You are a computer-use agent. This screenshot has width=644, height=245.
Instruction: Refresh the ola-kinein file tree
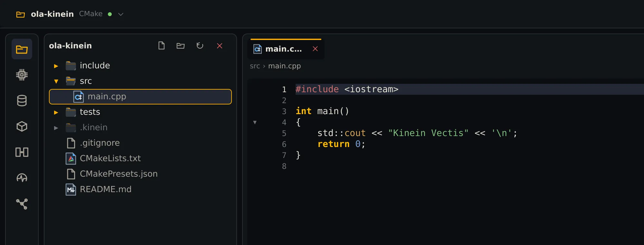200,46
